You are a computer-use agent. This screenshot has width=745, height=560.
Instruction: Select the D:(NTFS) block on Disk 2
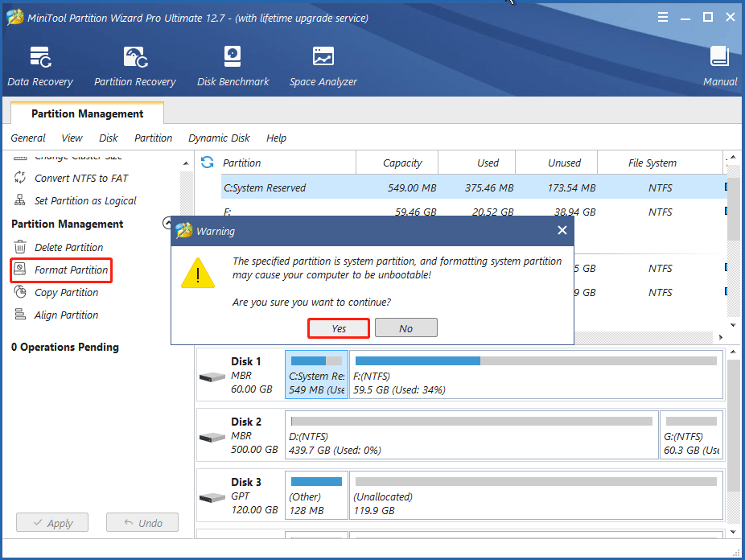tap(471, 434)
